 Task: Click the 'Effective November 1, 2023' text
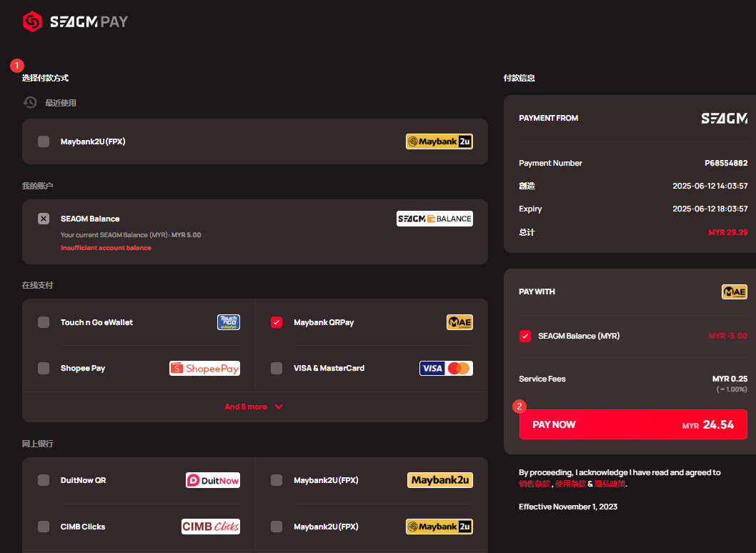568,507
